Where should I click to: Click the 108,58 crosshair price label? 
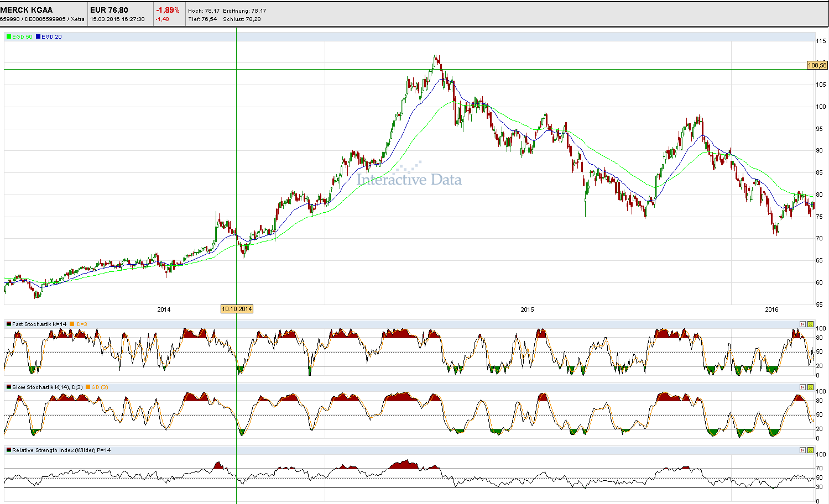pos(817,65)
